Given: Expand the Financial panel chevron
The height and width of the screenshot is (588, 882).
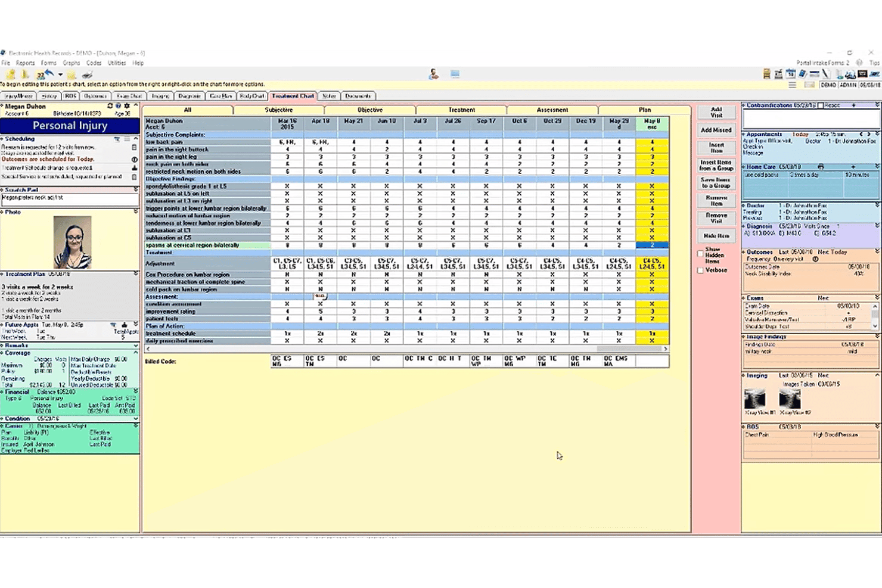Looking at the screenshot, I should tap(136, 392).
